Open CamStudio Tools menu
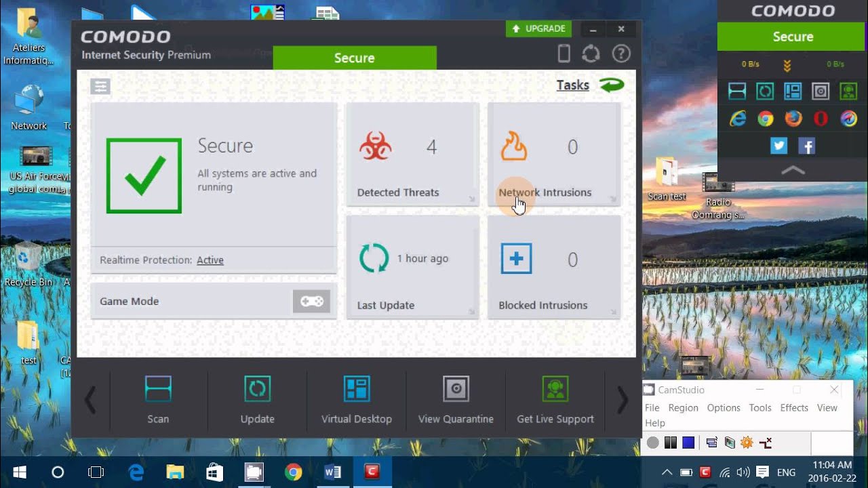The image size is (868, 488). click(x=760, y=408)
